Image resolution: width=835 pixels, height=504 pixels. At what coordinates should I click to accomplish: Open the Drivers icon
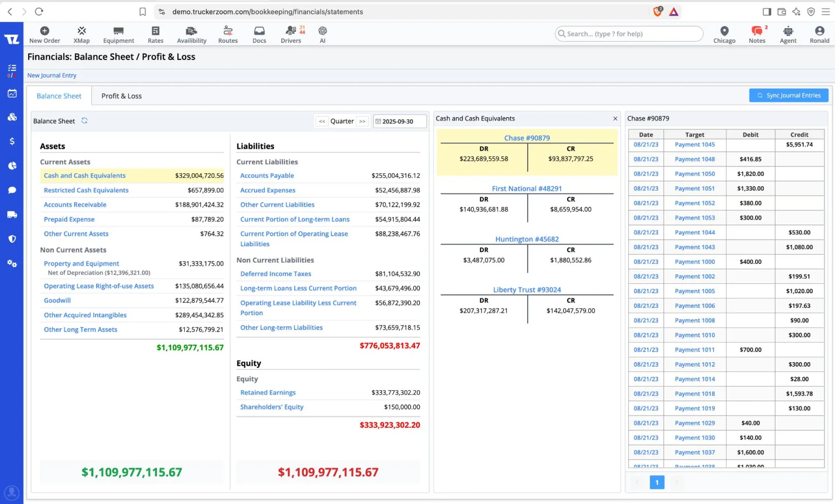pos(291,34)
